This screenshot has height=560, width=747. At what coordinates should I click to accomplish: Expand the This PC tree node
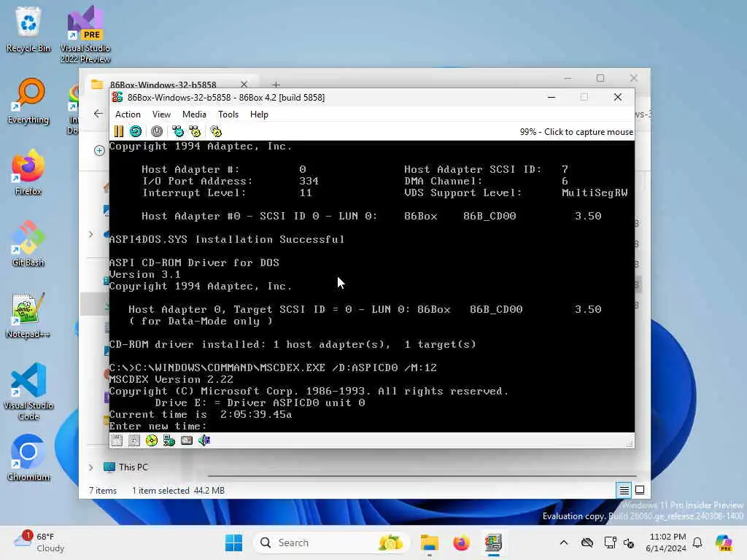(x=91, y=467)
